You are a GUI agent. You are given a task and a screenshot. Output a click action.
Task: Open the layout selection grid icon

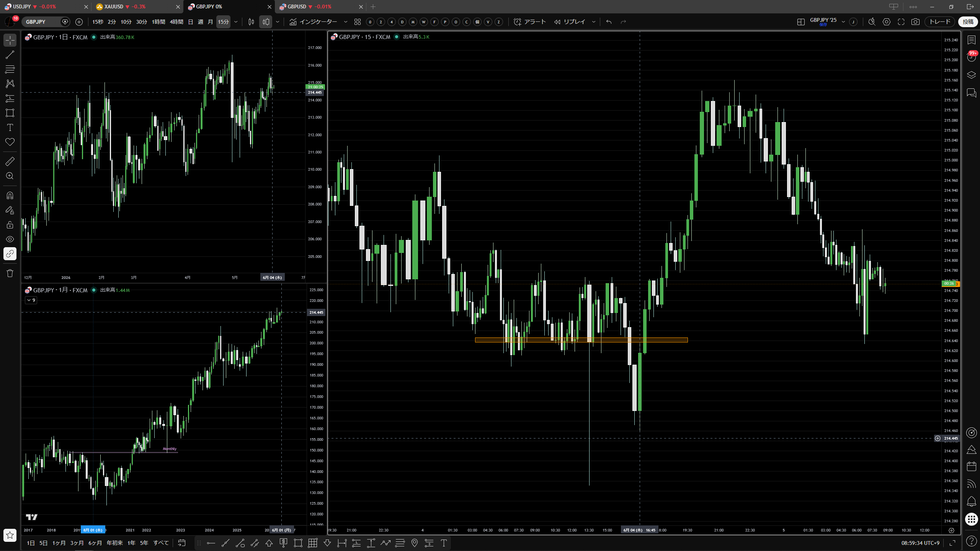point(801,22)
